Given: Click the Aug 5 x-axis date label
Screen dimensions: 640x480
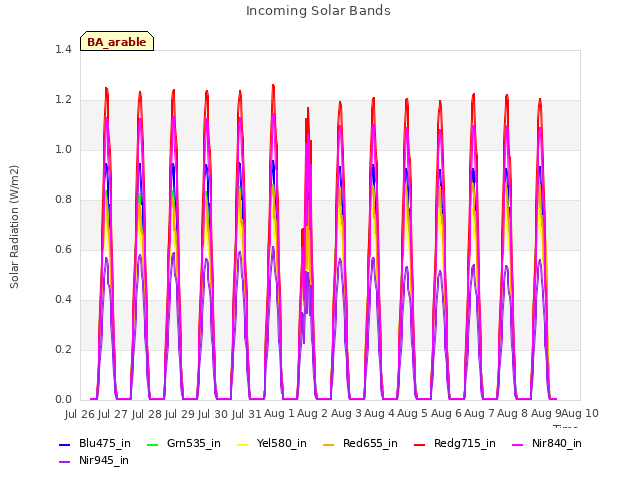Looking at the screenshot, I should (413, 413).
